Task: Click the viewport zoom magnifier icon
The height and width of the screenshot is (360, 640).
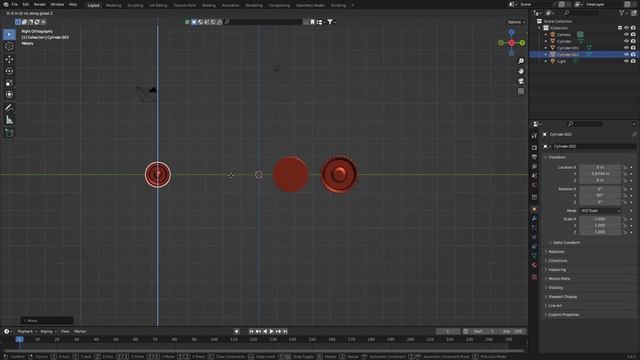Action: click(521, 61)
